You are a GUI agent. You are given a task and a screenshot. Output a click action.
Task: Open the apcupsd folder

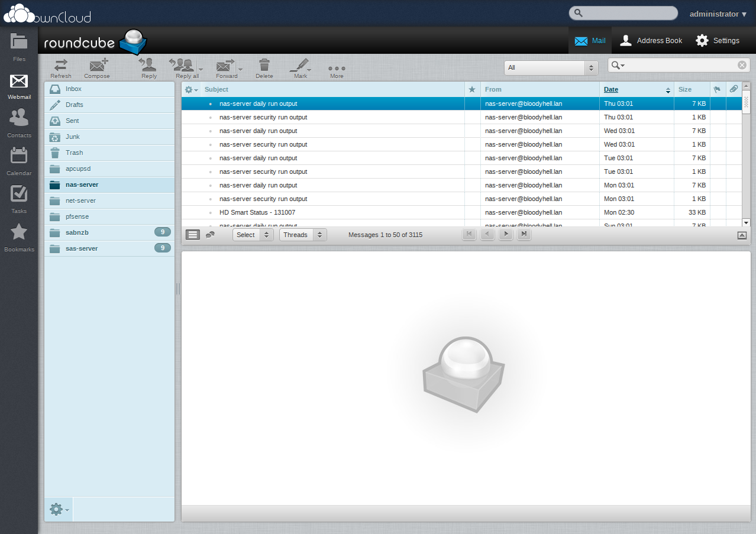coord(109,169)
